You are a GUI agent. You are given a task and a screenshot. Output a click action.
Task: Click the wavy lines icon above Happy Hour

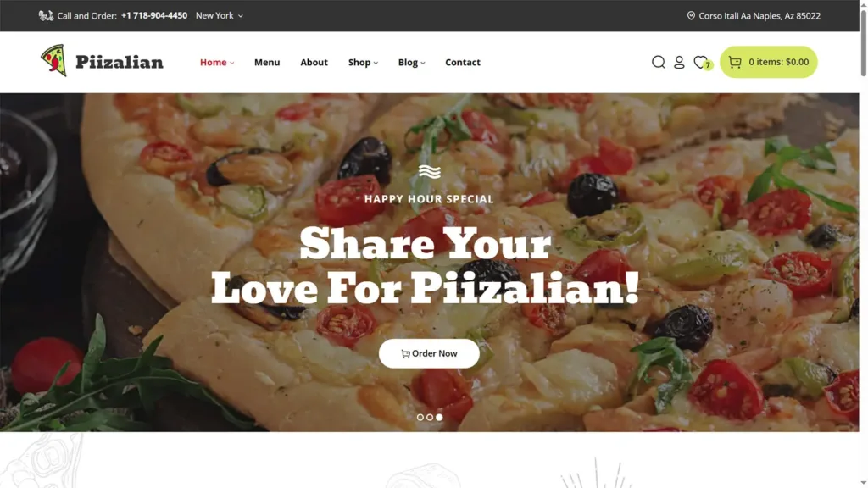pos(429,171)
